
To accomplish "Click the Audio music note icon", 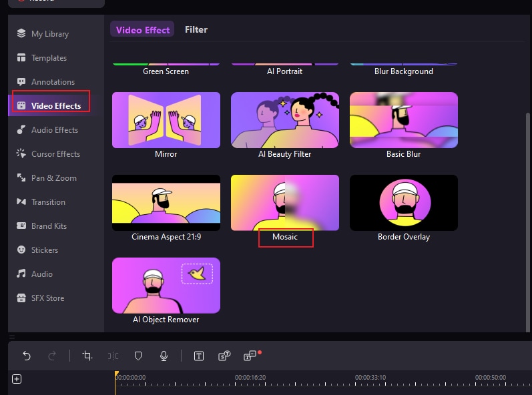I will (21, 274).
